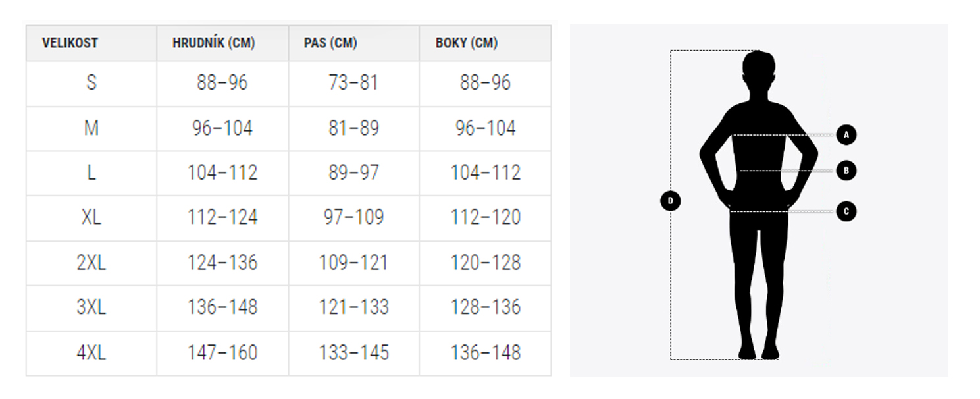The width and height of the screenshot is (980, 399).
Task: Click waist value 73–81 for S
Action: 354,83
